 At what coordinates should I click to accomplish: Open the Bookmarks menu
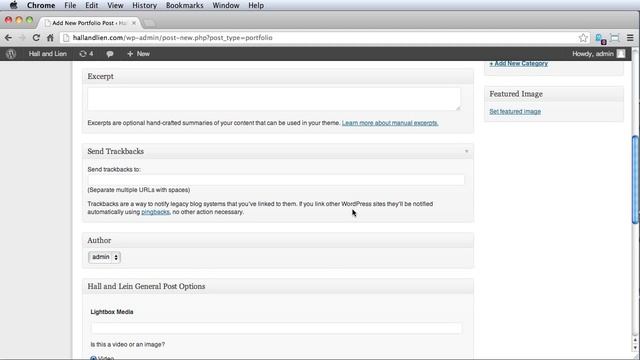184,5
